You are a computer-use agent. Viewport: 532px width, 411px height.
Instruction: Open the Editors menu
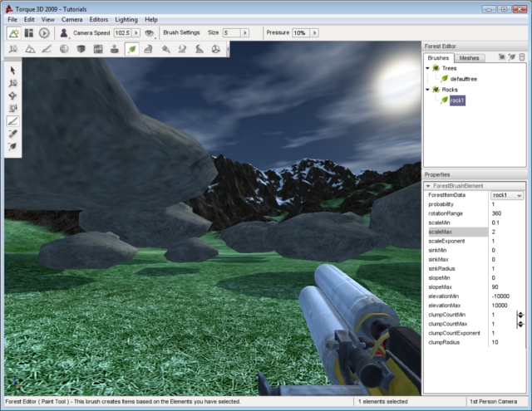pyautogui.click(x=101, y=18)
